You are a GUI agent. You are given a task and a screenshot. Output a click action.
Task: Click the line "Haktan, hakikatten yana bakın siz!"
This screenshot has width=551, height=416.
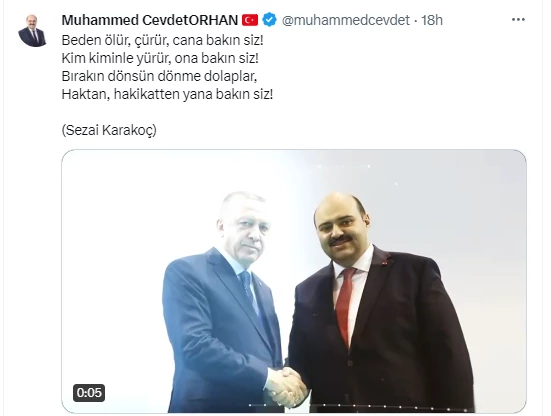tap(167, 94)
